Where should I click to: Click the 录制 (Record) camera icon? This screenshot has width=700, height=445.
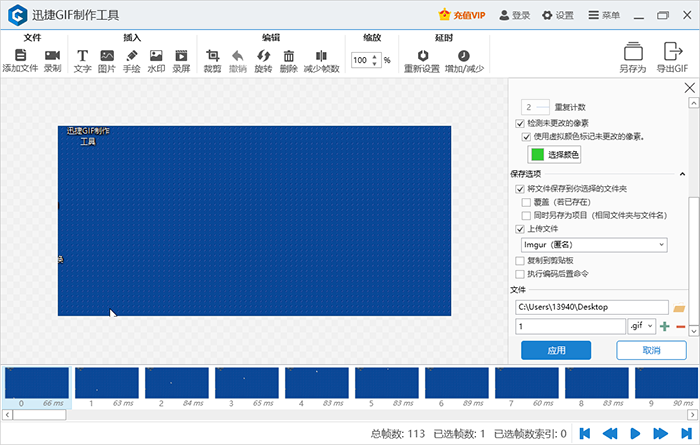[x=52, y=56]
